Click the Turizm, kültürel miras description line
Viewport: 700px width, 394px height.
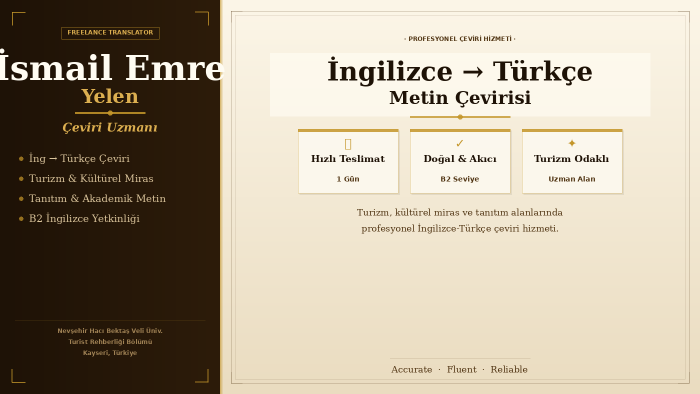(460, 212)
